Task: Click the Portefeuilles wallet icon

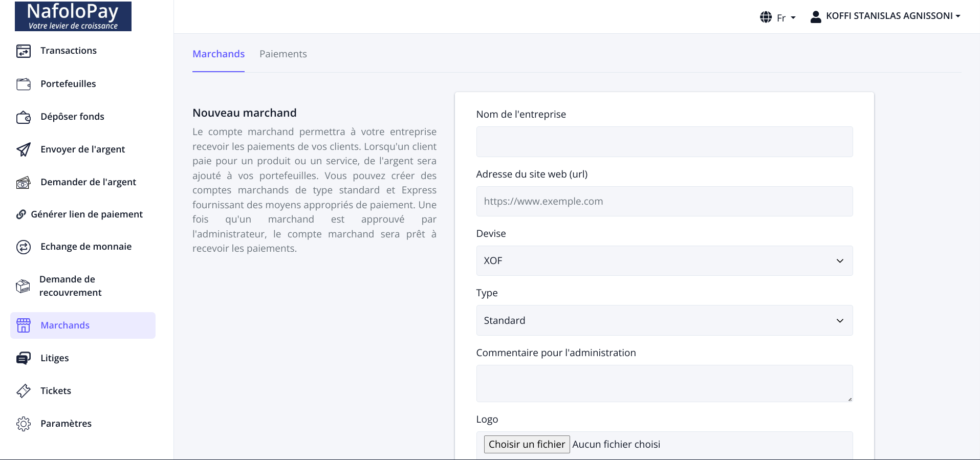Action: [24, 84]
